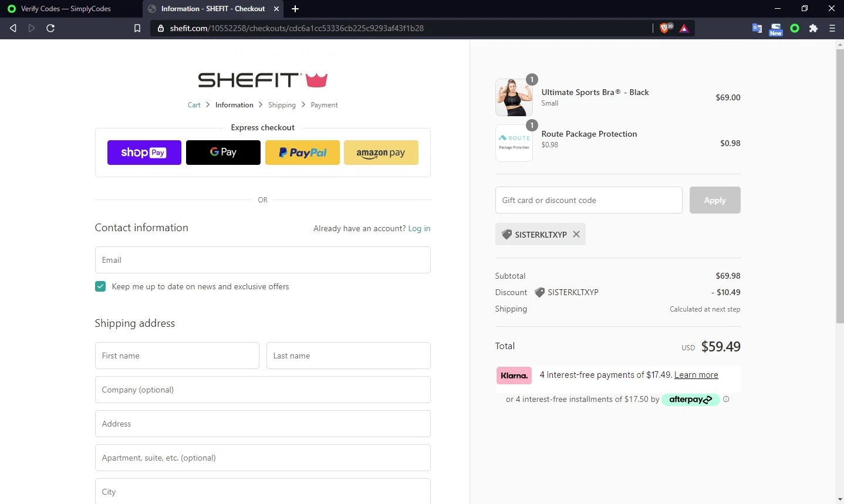Open a new browser tab

[295, 9]
